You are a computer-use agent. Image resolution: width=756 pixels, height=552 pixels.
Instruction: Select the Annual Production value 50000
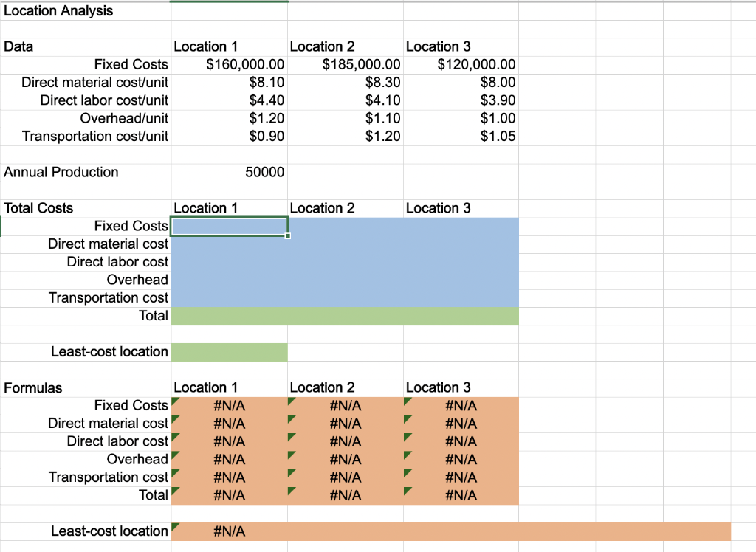click(229, 172)
